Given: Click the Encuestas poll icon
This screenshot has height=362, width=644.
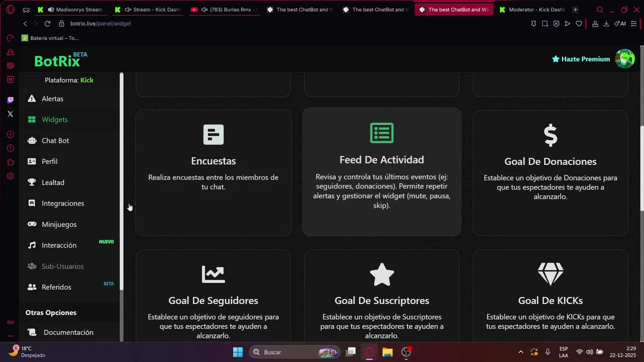Looking at the screenshot, I should pyautogui.click(x=213, y=135).
